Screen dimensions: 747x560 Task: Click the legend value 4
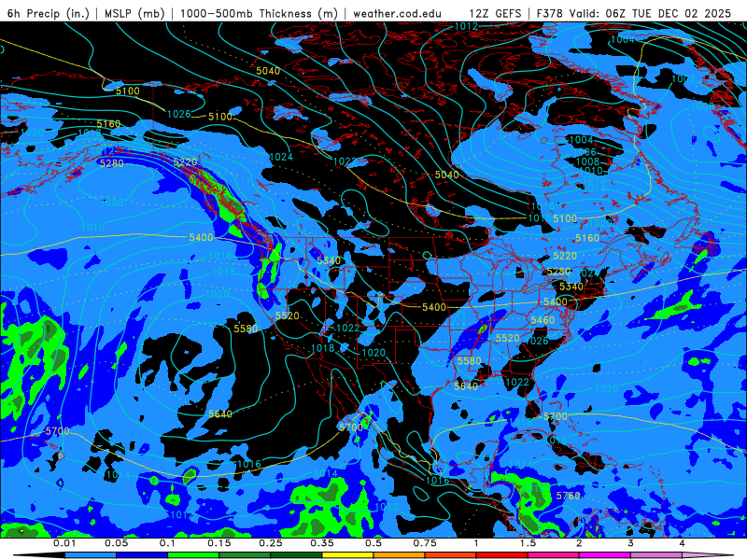pyautogui.click(x=682, y=543)
